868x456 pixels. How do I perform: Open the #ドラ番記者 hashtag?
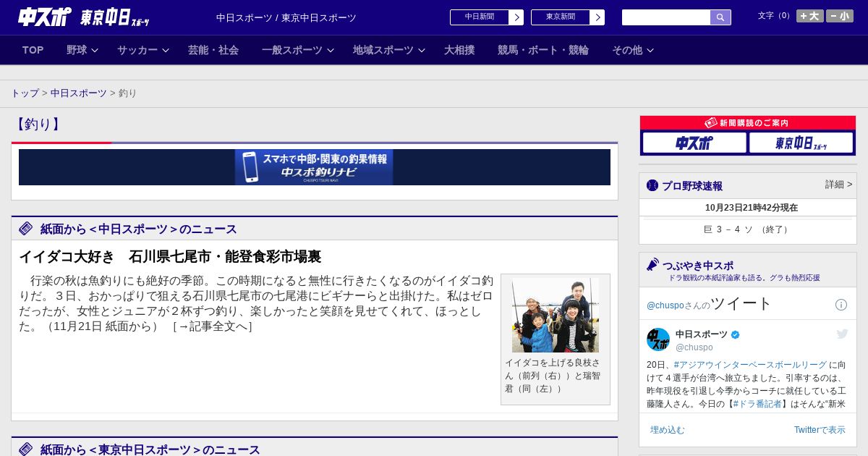(x=757, y=404)
